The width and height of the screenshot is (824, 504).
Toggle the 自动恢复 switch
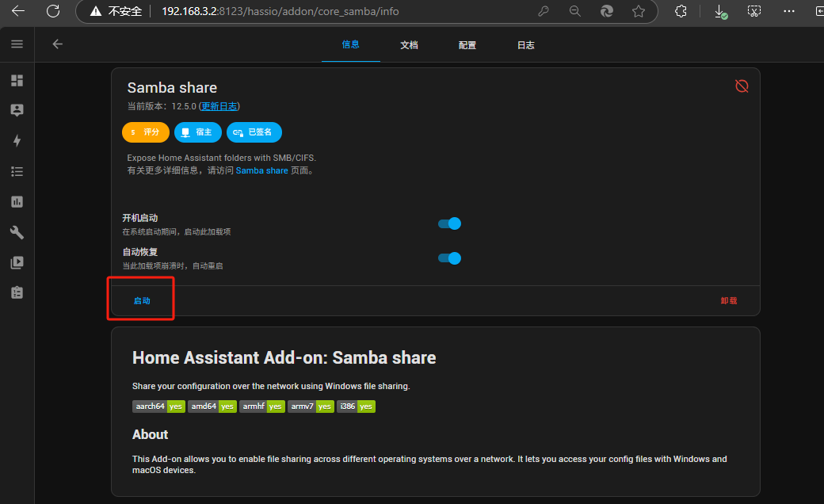coord(450,258)
